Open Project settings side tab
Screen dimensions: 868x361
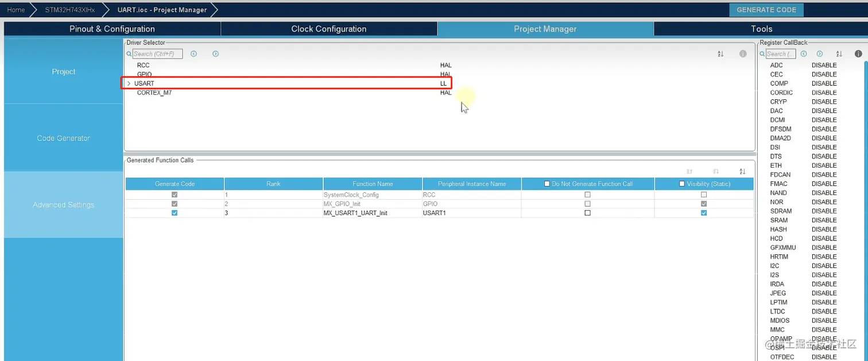click(63, 72)
